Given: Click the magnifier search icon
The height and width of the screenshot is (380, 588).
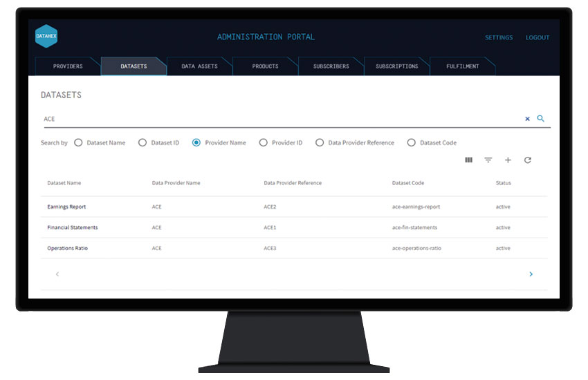Looking at the screenshot, I should click(540, 118).
